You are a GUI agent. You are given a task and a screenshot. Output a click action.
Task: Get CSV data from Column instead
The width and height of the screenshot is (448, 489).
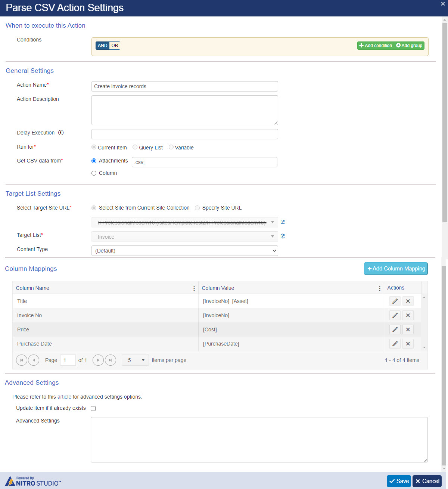click(x=94, y=173)
